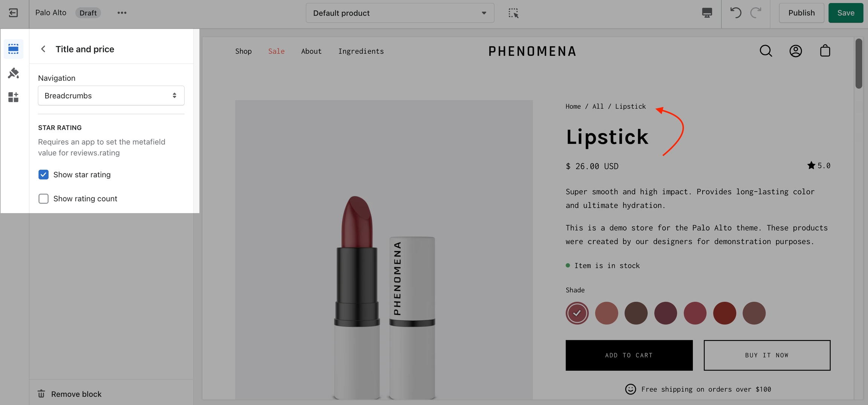This screenshot has width=868, height=405.
Task: Open Theme settings paintbrush icon
Action: pyautogui.click(x=13, y=73)
